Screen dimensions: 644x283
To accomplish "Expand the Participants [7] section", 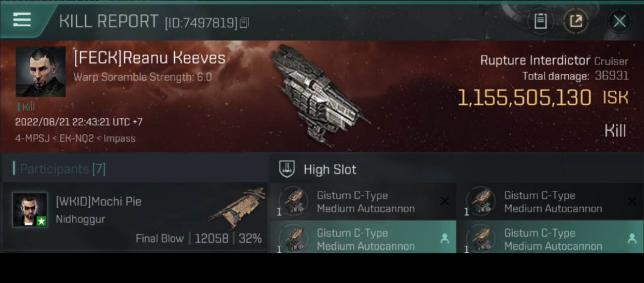I will [x=62, y=169].
